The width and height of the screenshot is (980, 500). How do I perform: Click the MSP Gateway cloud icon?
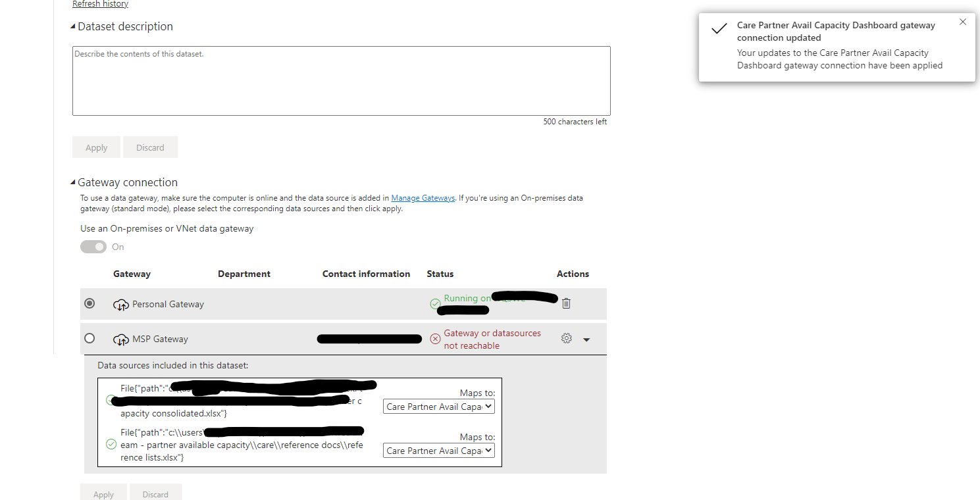120,339
